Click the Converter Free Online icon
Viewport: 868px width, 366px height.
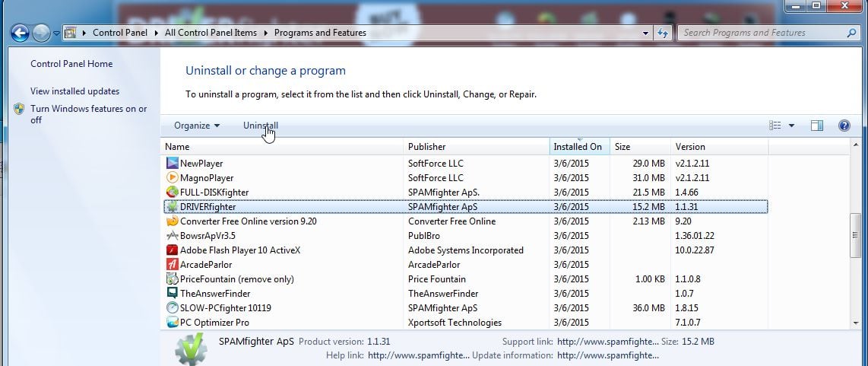coord(173,221)
